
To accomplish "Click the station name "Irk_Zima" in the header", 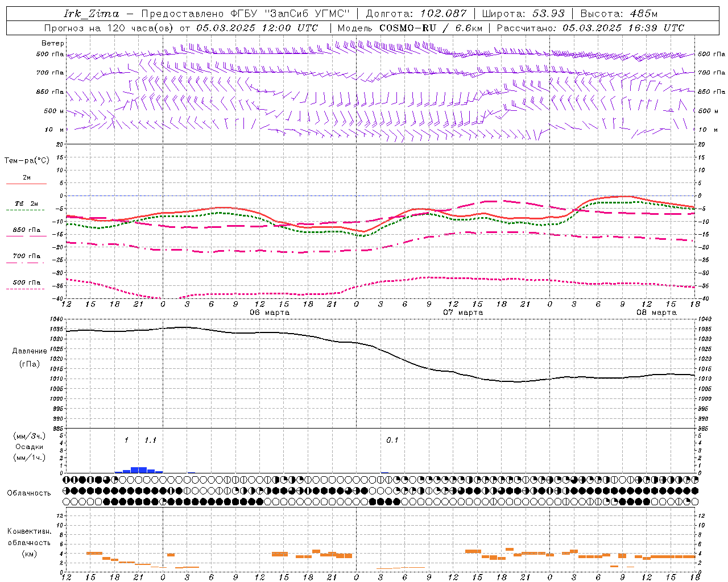I will (91, 14).
